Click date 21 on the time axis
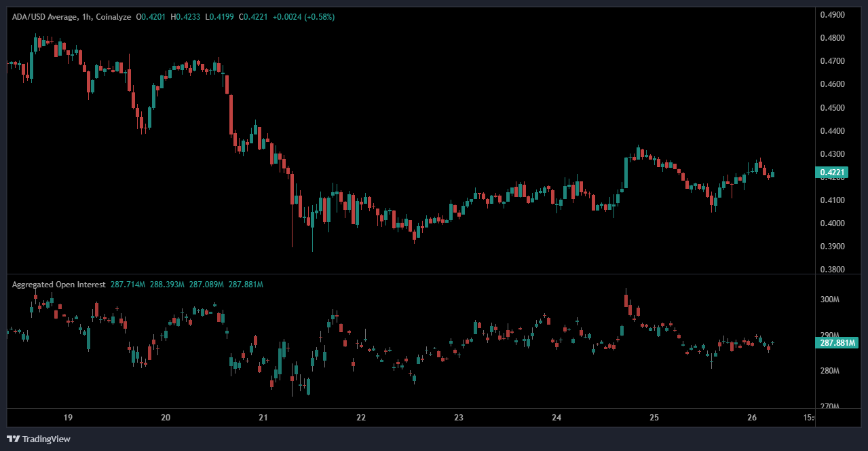The image size is (868, 451). point(263,417)
